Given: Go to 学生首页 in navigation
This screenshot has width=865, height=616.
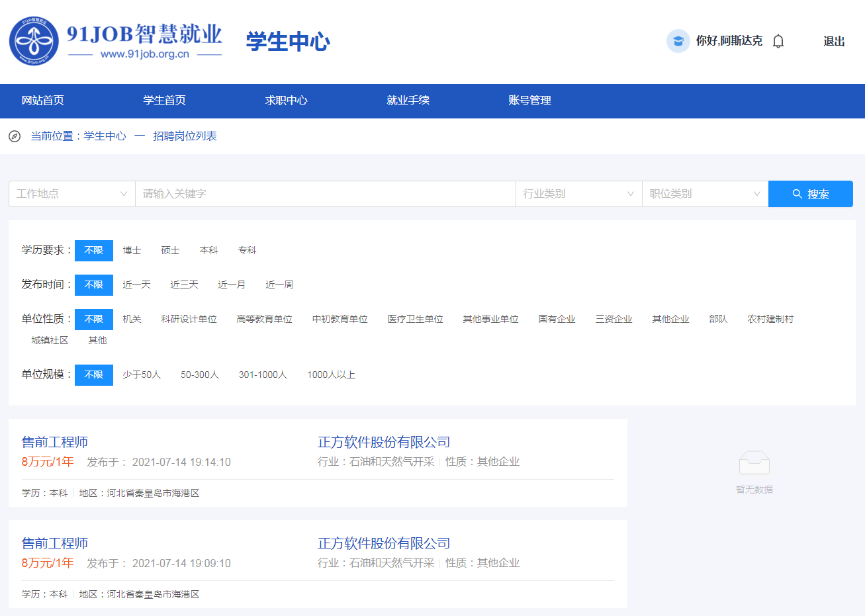Looking at the screenshot, I should click(x=164, y=101).
